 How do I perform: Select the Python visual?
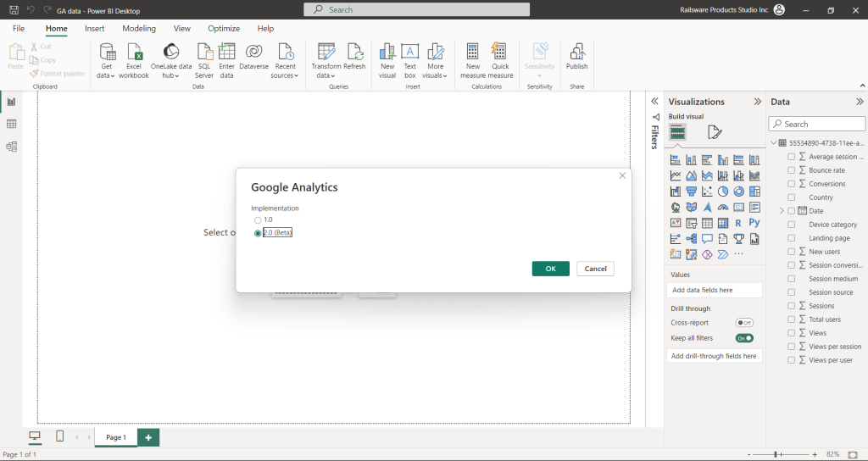[754, 223]
